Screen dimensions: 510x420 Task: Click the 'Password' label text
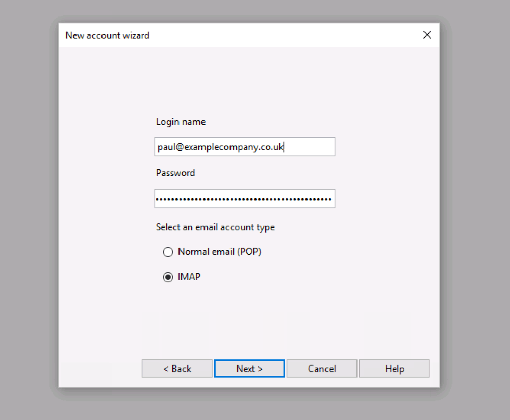tap(175, 173)
